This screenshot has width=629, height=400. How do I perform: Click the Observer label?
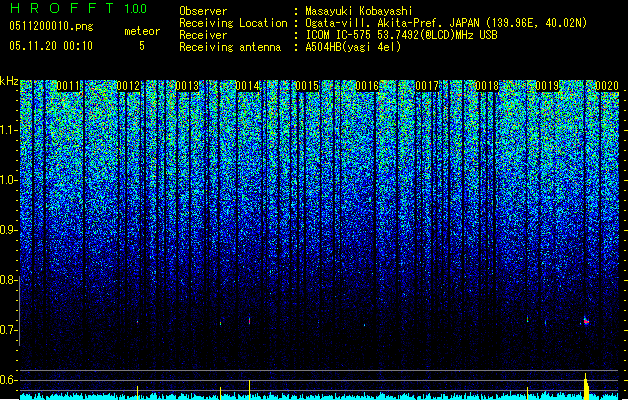click(x=203, y=11)
